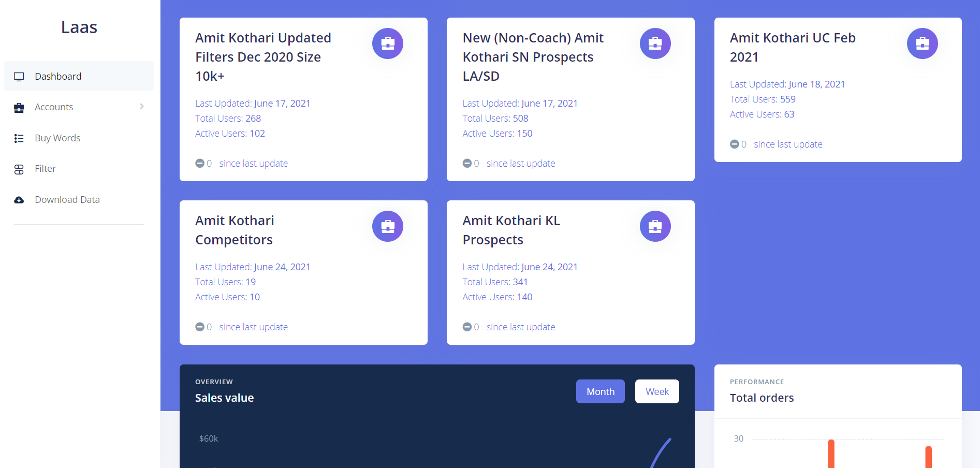Click 'since last update' on Competitors card
Viewport: 980px width, 468px height.
coord(253,327)
